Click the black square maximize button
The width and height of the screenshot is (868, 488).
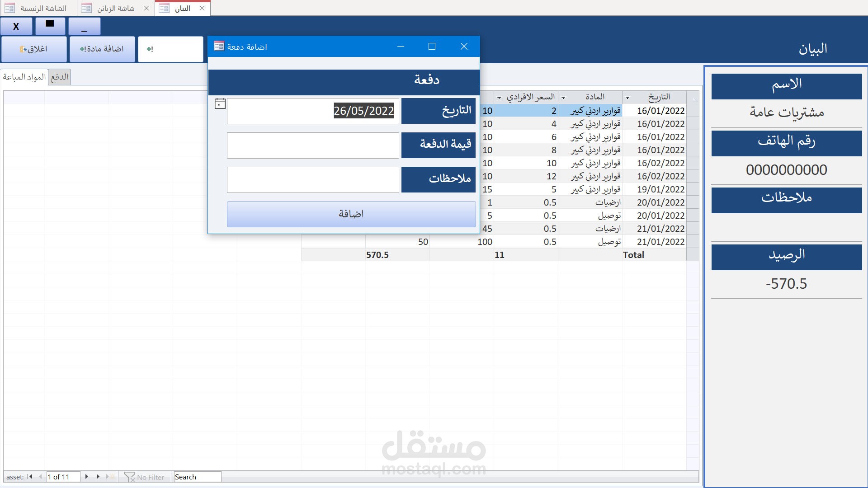click(x=50, y=25)
